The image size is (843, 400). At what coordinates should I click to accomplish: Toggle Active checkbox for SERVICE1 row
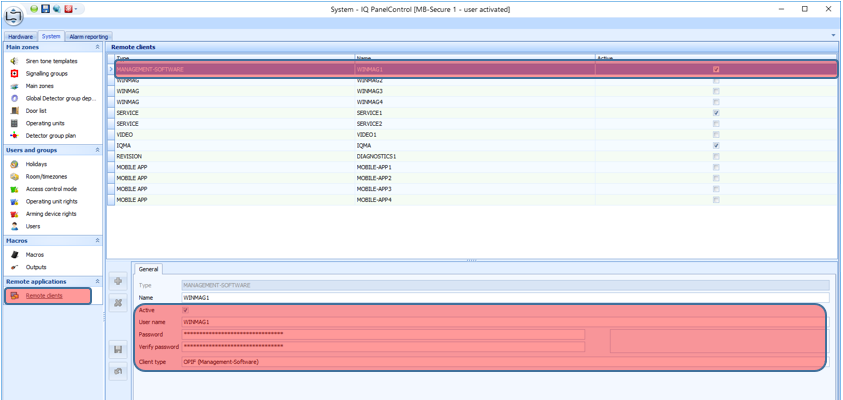tap(716, 113)
